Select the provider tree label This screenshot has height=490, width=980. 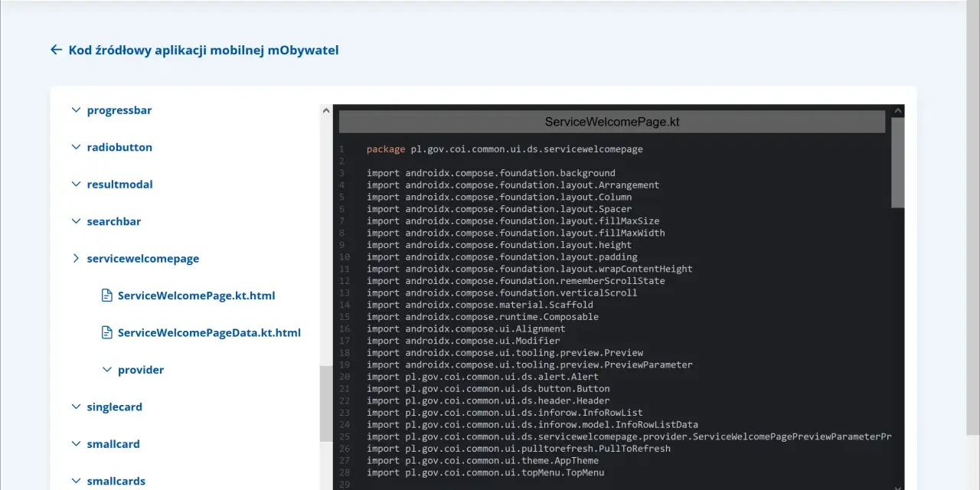pos(141,370)
